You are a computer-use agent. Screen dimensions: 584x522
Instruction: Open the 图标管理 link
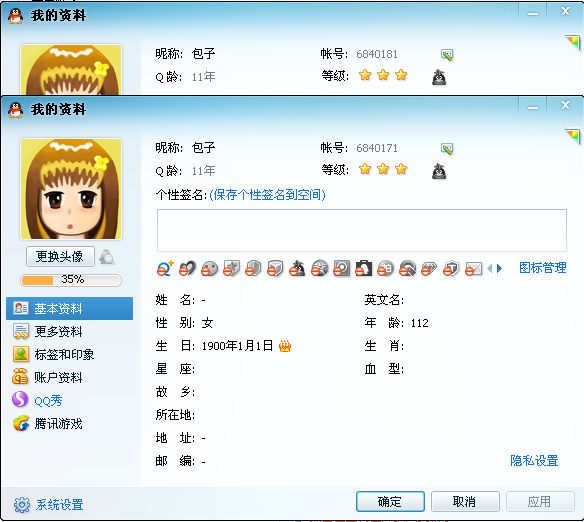(543, 268)
